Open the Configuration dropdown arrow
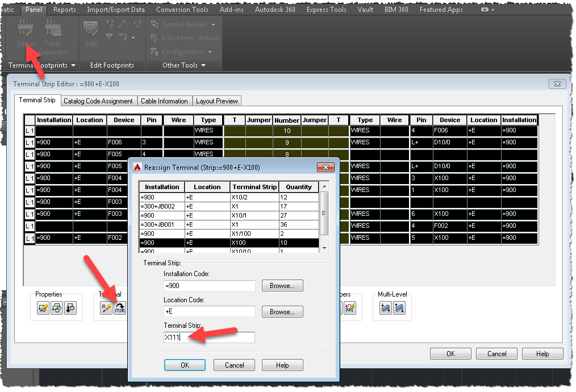This screenshot has height=392, width=576. tap(210, 52)
